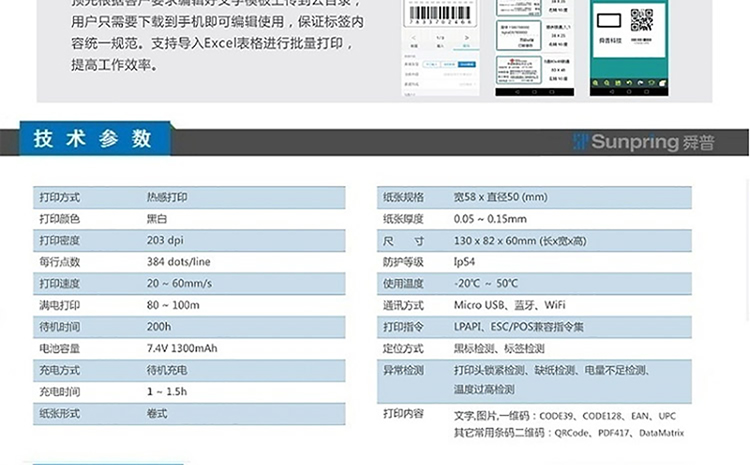Open the top label template in middle phone

click(x=517, y=8)
